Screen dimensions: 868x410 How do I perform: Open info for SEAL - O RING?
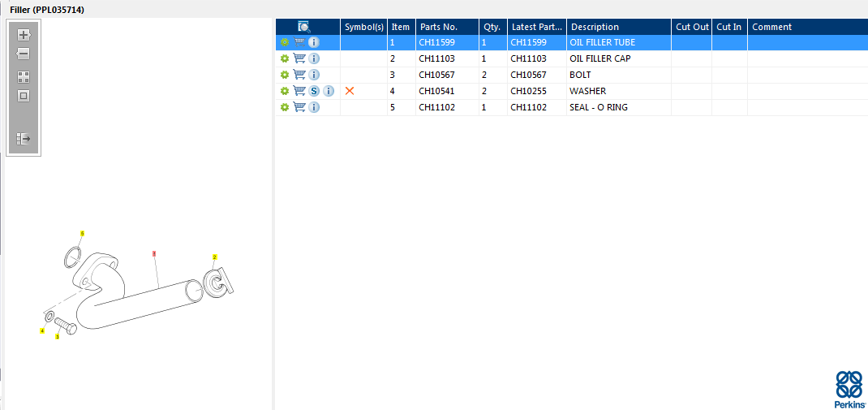click(314, 107)
